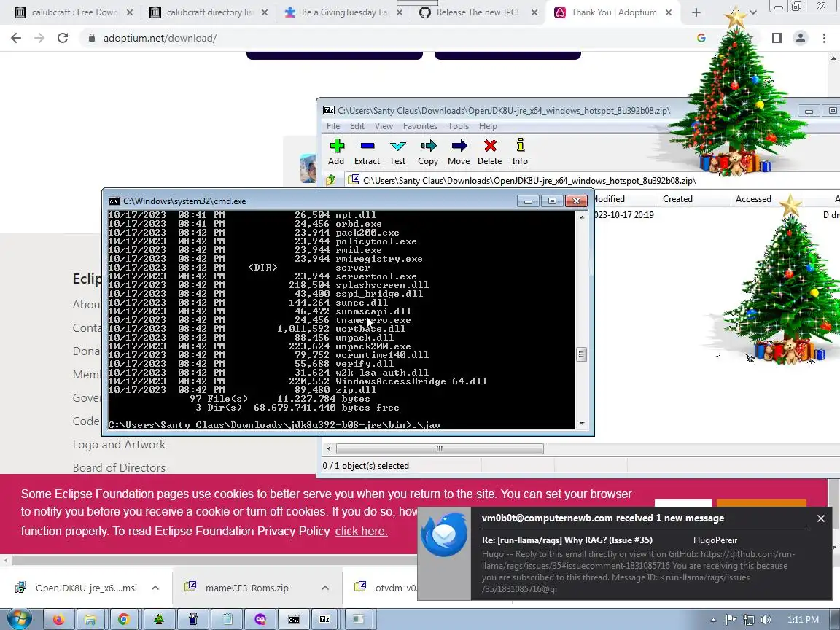Close the Thank You Adoptium tab

tap(669, 12)
